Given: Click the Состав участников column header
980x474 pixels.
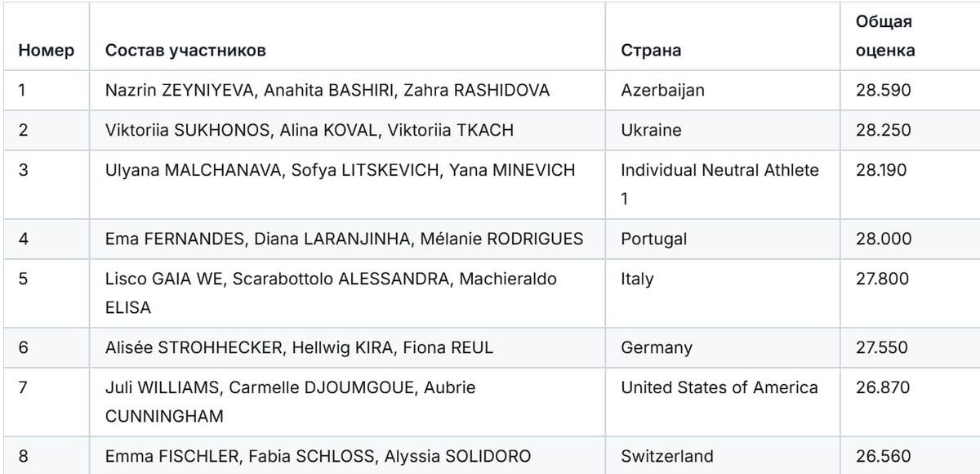Looking at the screenshot, I should [x=185, y=51].
